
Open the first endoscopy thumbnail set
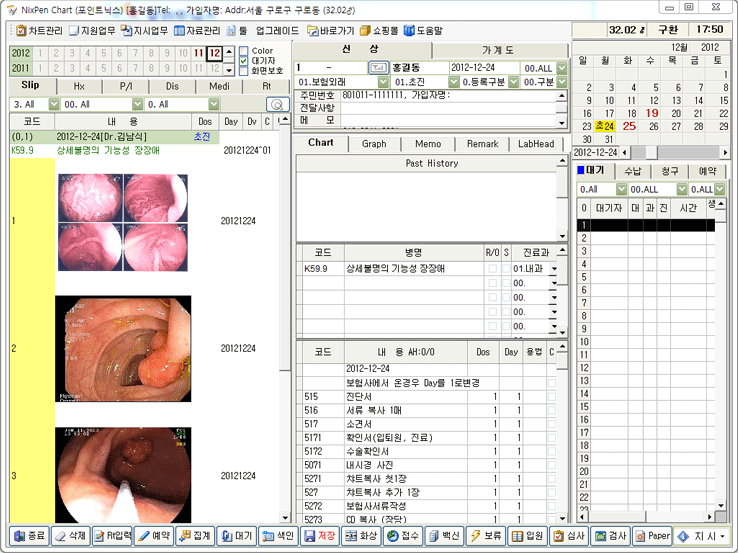pyautogui.click(x=123, y=221)
